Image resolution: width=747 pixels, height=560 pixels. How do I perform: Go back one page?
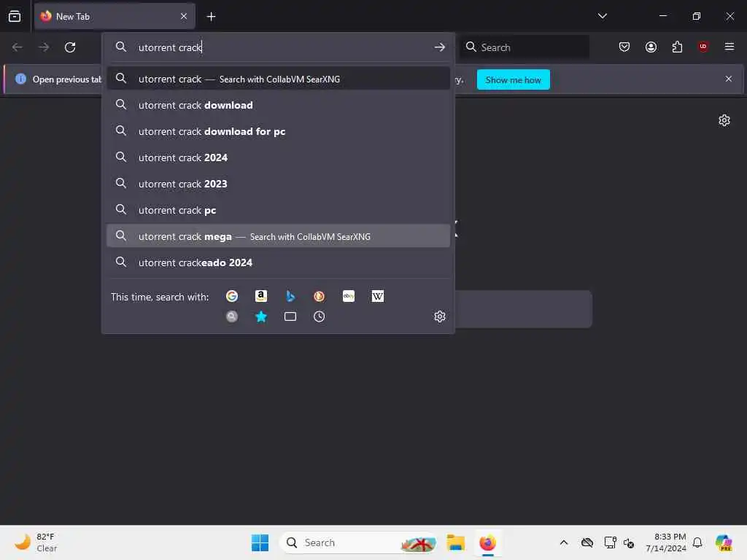(18, 47)
